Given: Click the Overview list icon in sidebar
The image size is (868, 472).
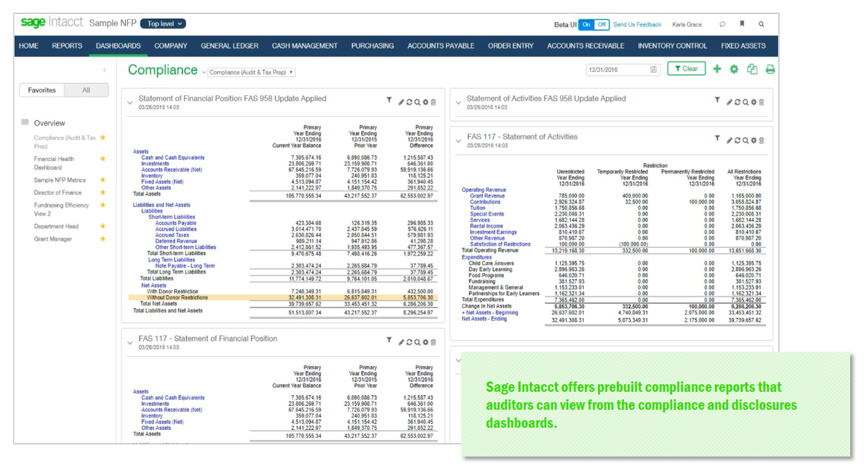Looking at the screenshot, I should 25,123.
